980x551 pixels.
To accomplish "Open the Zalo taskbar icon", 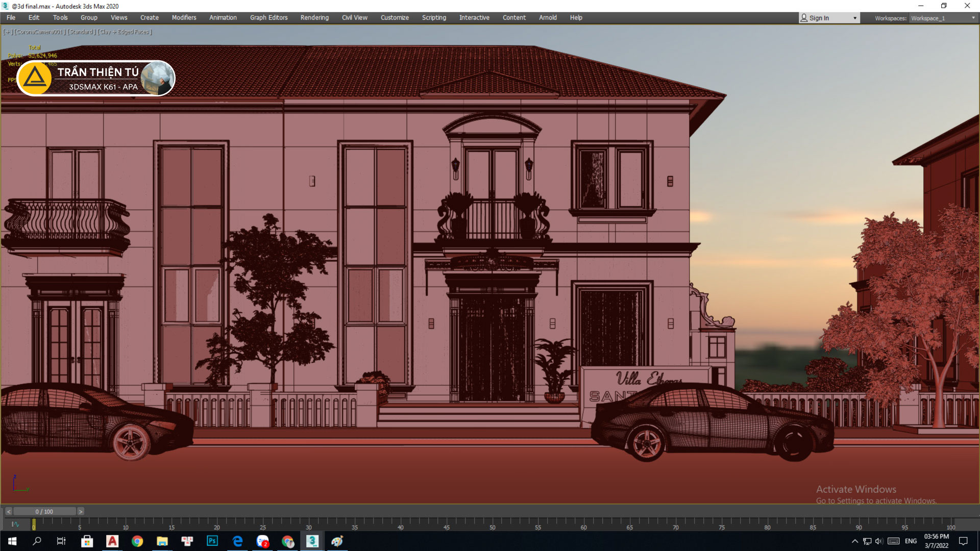I will click(x=263, y=541).
